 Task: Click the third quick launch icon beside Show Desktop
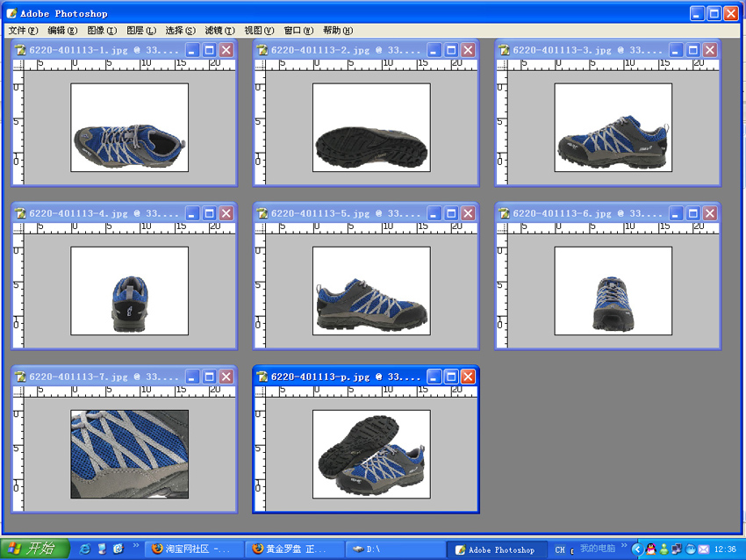click(118, 549)
